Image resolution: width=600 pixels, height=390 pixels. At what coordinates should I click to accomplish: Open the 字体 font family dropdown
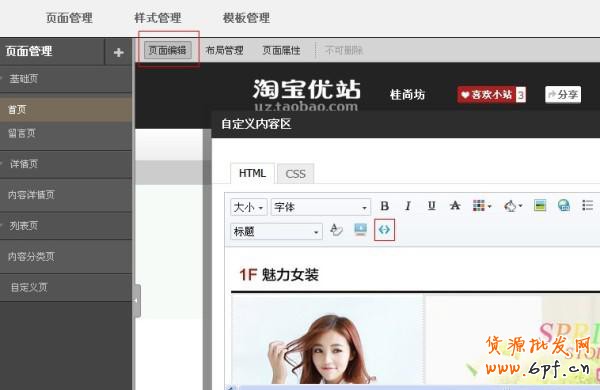tap(321, 207)
